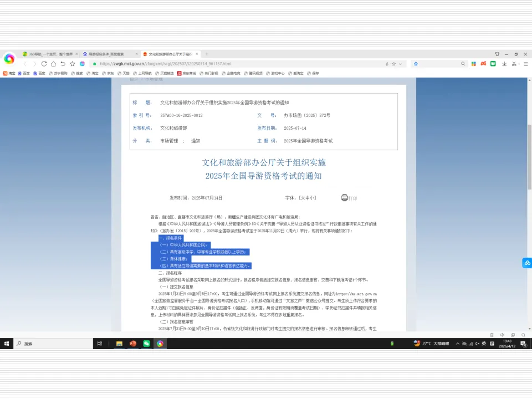Expand the screenshot tool dropdown arrow
The image size is (532, 399).
click(x=519, y=63)
